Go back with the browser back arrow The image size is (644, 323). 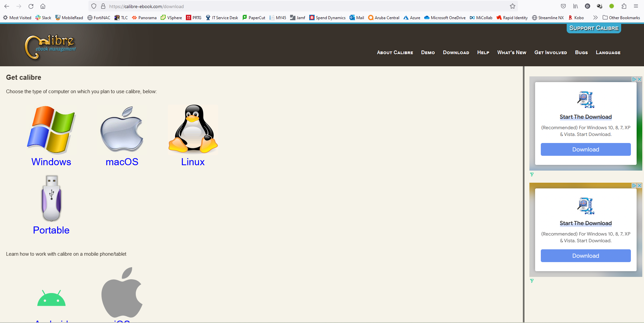(7, 6)
